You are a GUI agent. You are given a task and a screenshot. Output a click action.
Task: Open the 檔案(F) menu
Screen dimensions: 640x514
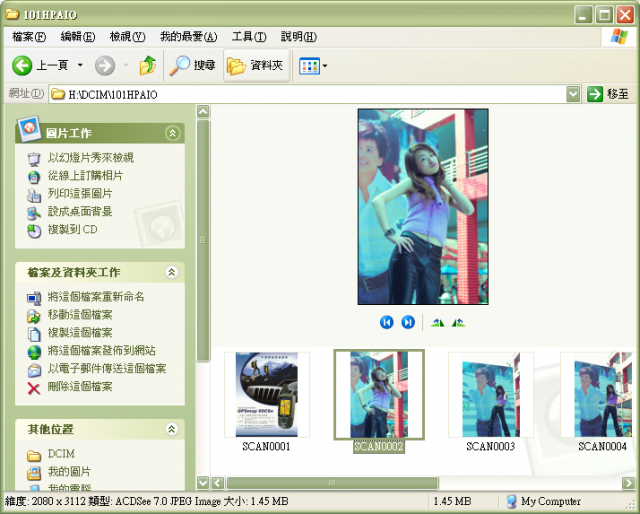(29, 37)
